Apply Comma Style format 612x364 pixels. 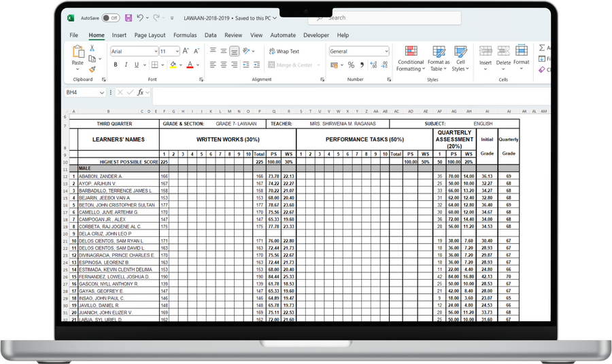[x=362, y=65]
